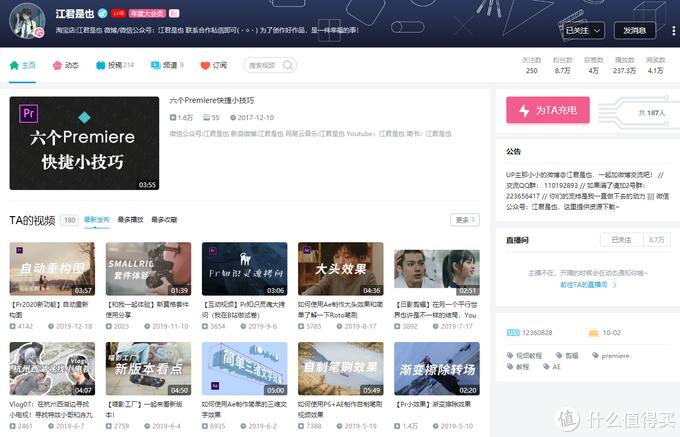Image resolution: width=680 pixels, height=437 pixels.
Task: Click the 粉丝数 8.7万 stat
Action: click(562, 65)
